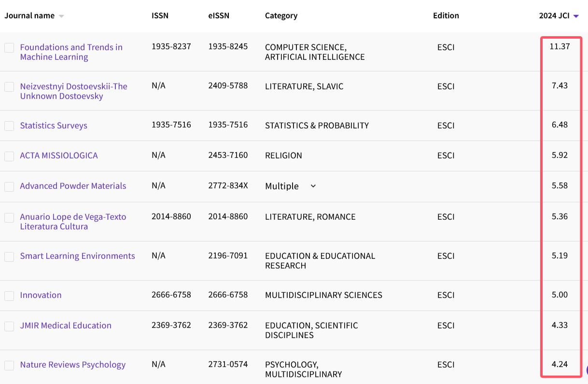This screenshot has width=588, height=384.
Task: Select the JMIR Medical Education checkbox
Action: [9, 326]
